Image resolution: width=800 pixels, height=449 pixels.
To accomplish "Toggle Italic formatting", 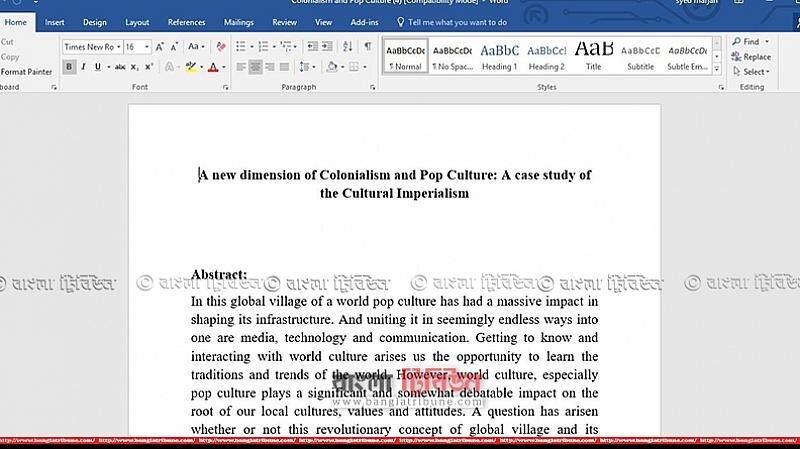I will point(83,67).
